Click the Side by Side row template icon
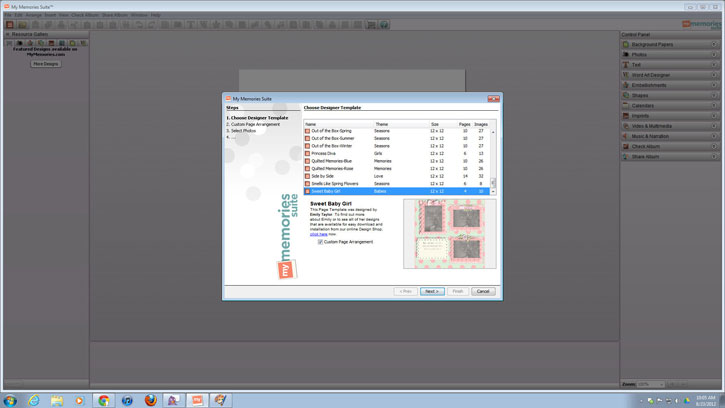This screenshot has width=725, height=408. (x=307, y=176)
